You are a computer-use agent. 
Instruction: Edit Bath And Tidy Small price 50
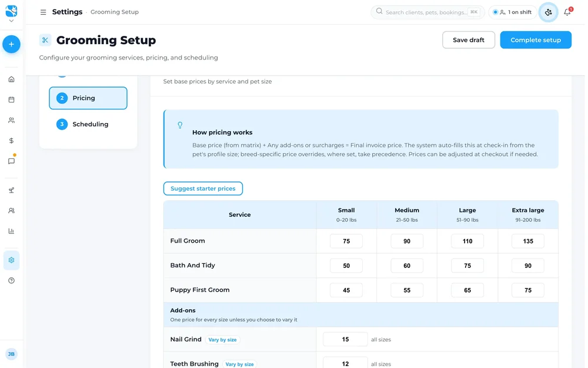coord(346,266)
